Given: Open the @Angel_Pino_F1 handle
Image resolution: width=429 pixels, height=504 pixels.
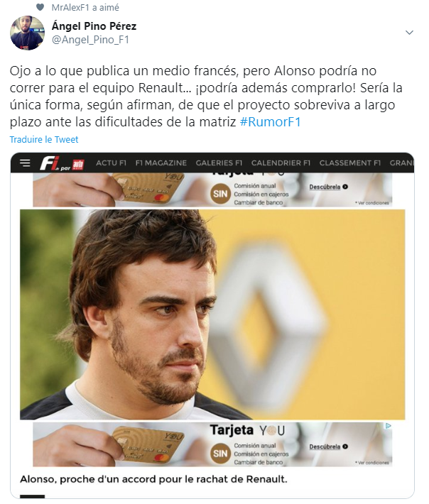Looking at the screenshot, I should 90,40.
